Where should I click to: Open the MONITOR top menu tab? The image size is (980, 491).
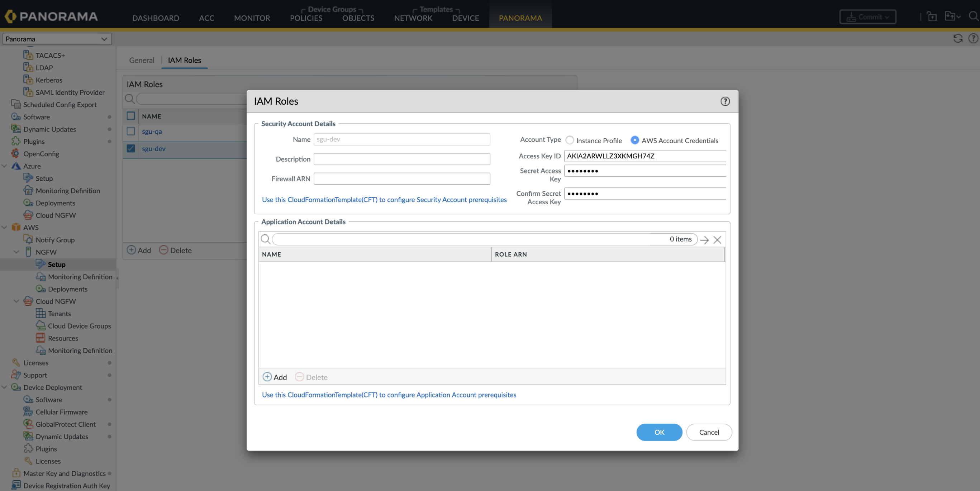[252, 18]
